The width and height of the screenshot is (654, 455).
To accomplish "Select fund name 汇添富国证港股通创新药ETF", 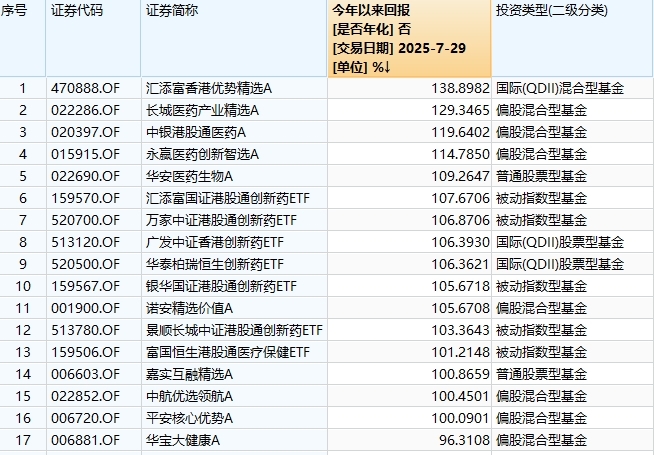I will click(x=228, y=199).
